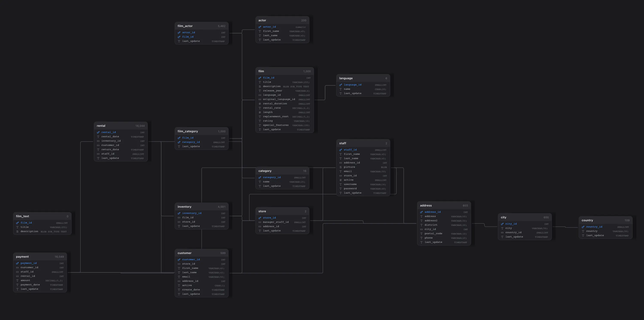Screen dimensions: 644x320
Task: Click the key icon beside address_id in address table
Action: [x=422, y=212]
